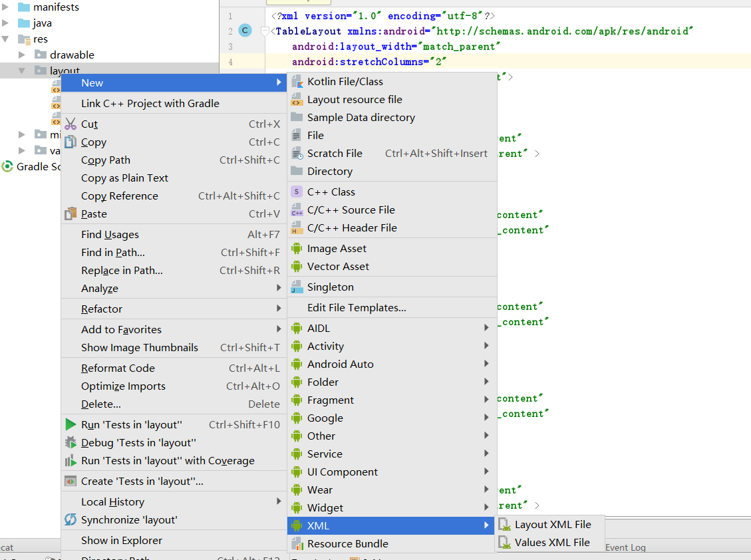Collapse the res folder in the project tree
Screen dimensions: 751x560
coord(6,39)
